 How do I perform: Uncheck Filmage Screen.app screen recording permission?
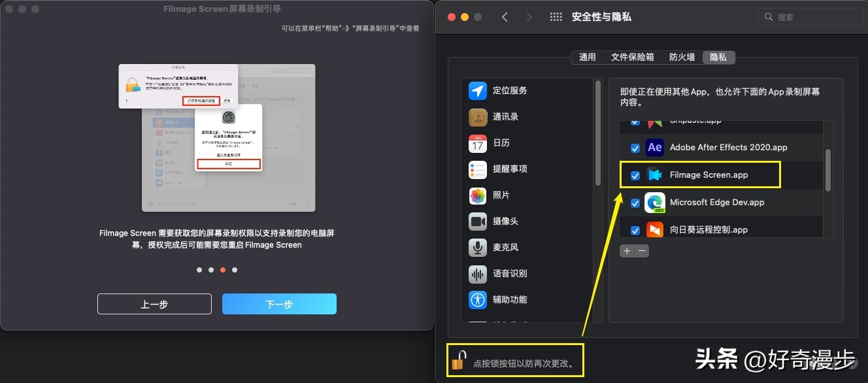[635, 175]
